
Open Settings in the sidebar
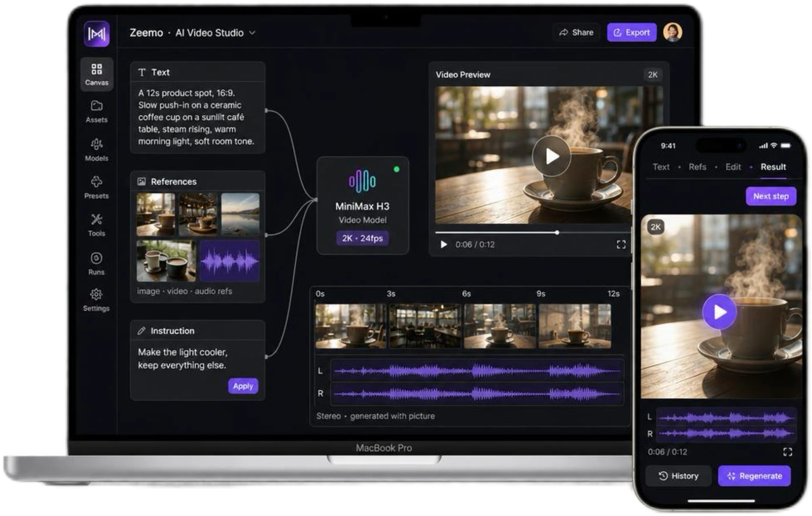[97, 300]
